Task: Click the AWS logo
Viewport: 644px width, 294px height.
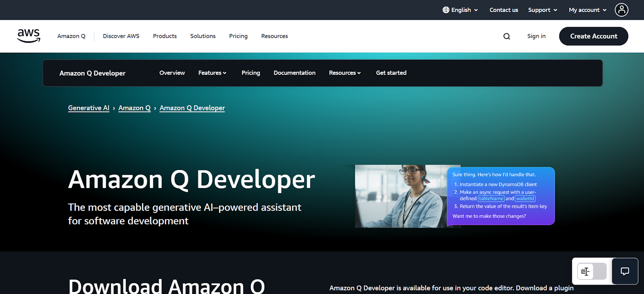Action: 29,36
